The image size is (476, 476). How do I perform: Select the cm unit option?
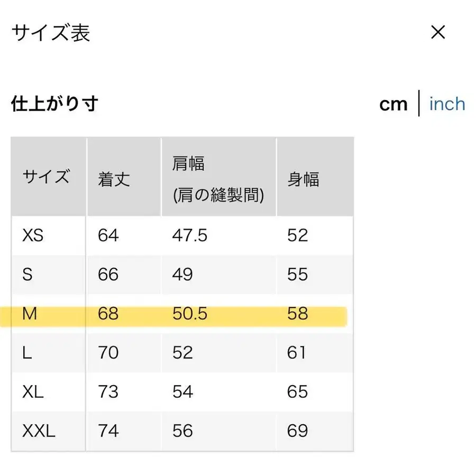click(393, 104)
